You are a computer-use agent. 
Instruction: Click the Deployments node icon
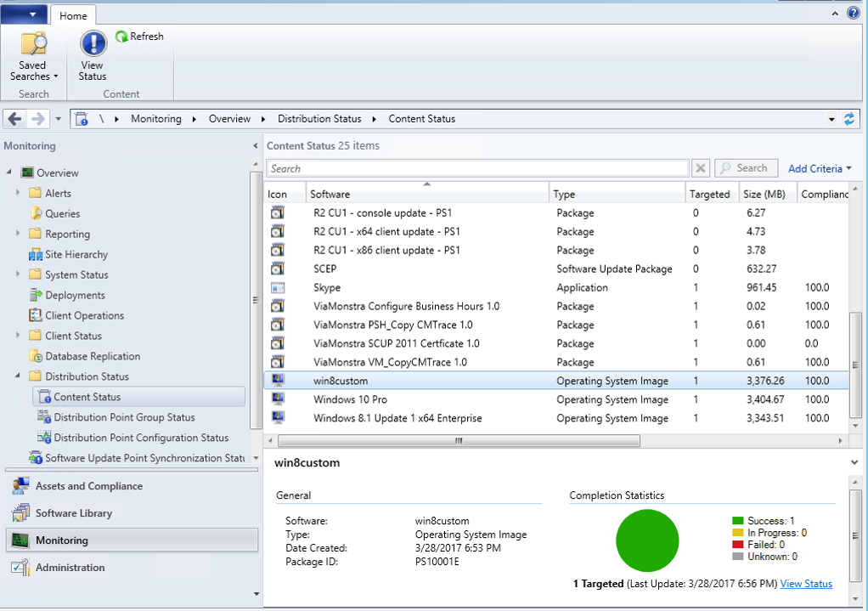click(36, 295)
